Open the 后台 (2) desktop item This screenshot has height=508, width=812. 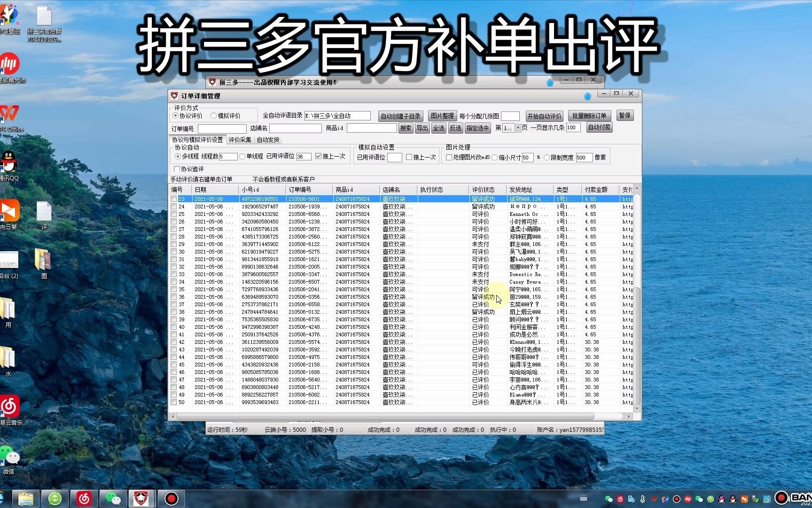[9, 264]
